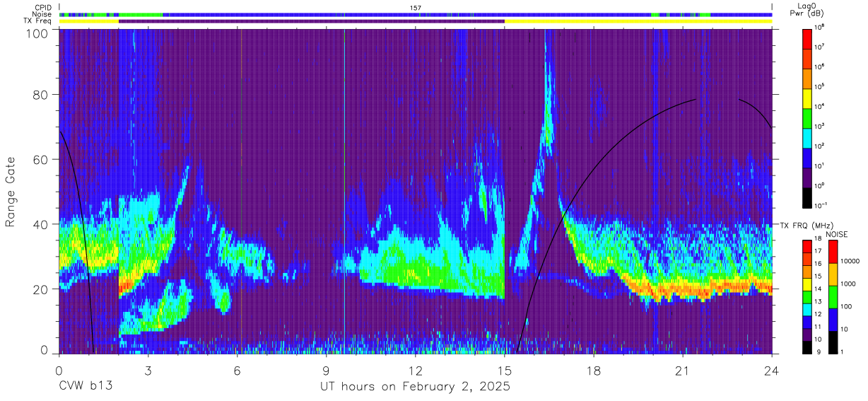The width and height of the screenshot is (868, 401).
Task: Pick the cyan segment of the Lag0 Pwr colorbar
Action: click(807, 139)
